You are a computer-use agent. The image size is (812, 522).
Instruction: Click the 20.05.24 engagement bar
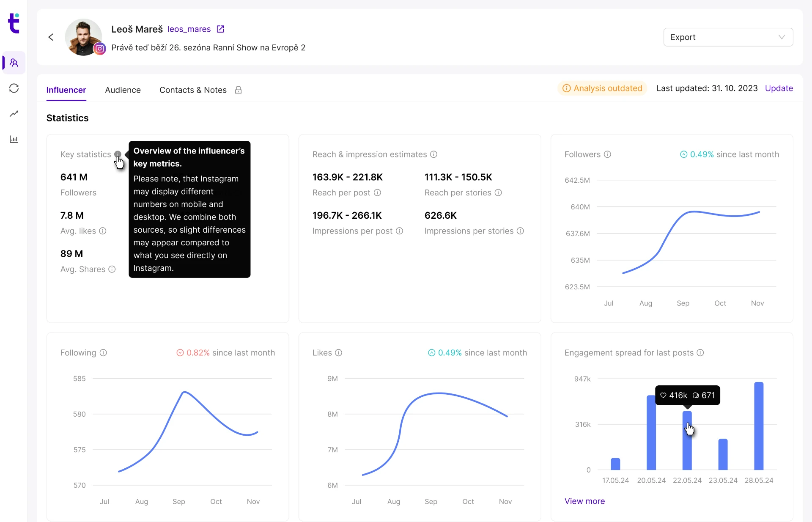pyautogui.click(x=651, y=432)
